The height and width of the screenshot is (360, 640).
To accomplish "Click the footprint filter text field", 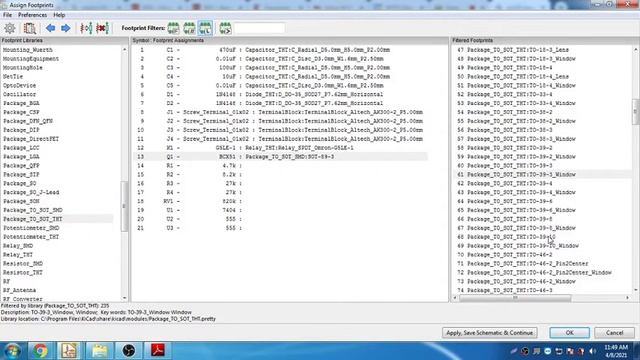I will [260, 28].
